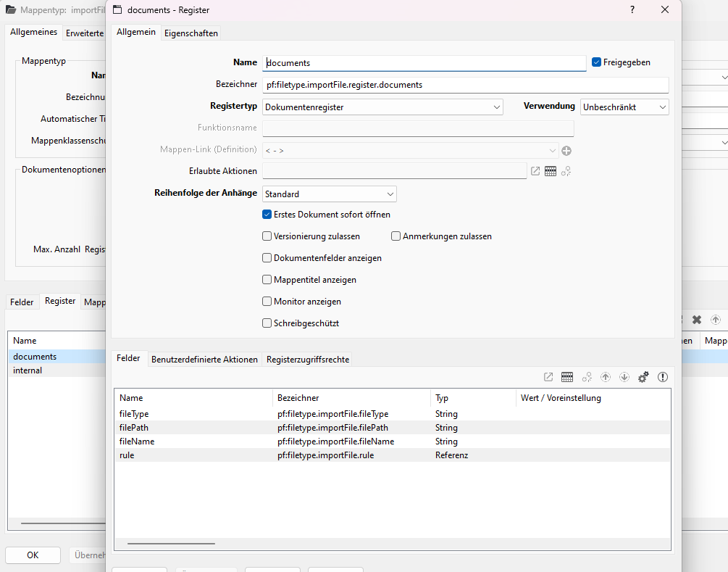Toggle the Freigegeben checkbox
The image size is (728, 572).
597,62
